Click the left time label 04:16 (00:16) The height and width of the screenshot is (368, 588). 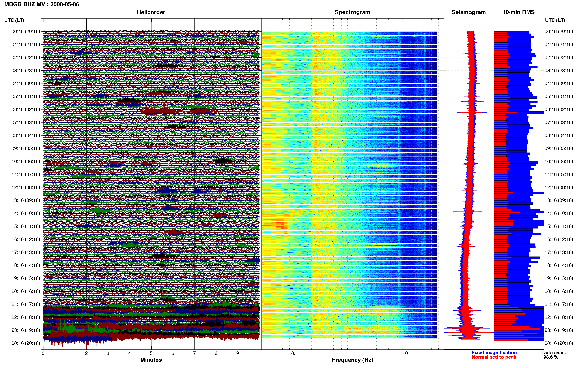tap(26, 83)
